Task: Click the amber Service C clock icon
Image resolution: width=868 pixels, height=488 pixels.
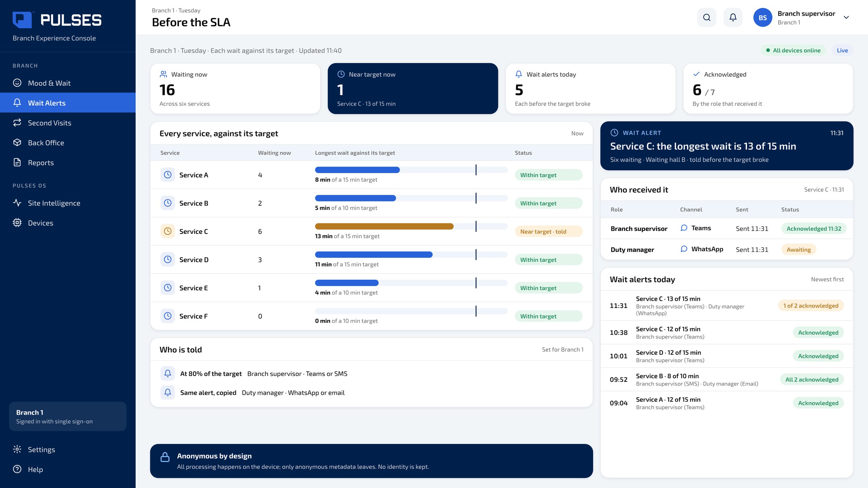Action: [x=167, y=231]
